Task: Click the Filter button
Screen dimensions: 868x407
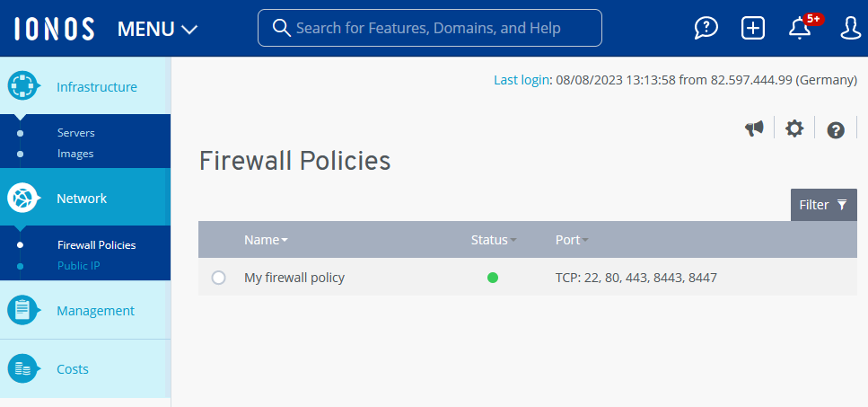Action: (x=823, y=205)
